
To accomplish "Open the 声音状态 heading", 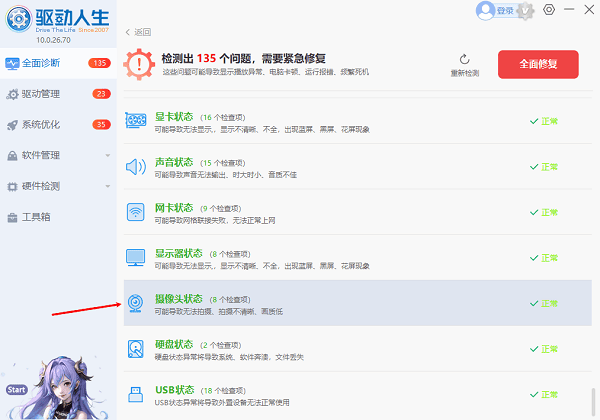I will coord(174,162).
